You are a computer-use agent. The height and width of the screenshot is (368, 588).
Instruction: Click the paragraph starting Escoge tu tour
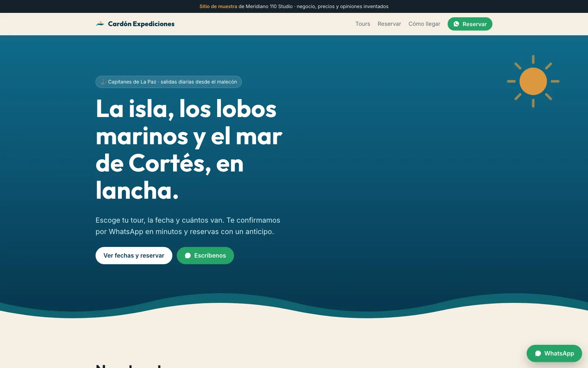(x=188, y=226)
